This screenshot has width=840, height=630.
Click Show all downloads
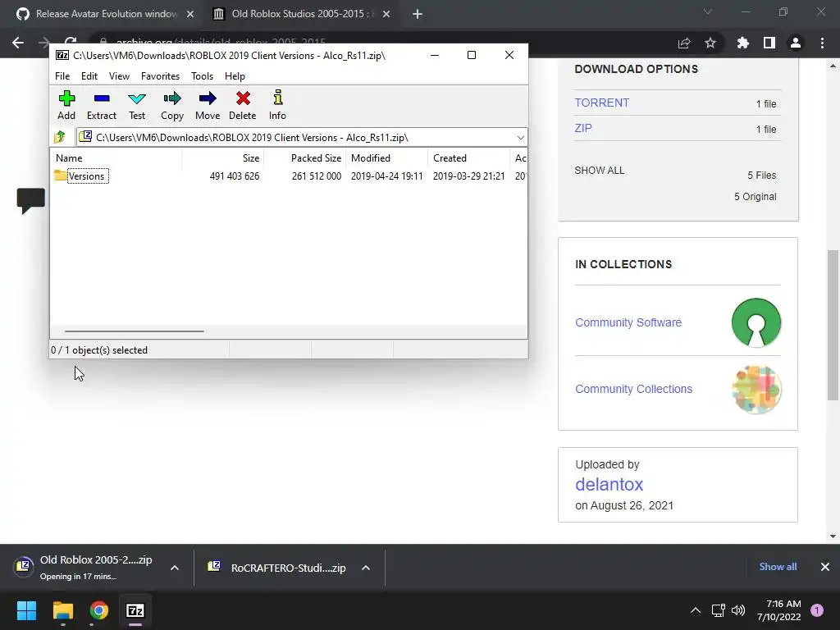[x=778, y=567]
